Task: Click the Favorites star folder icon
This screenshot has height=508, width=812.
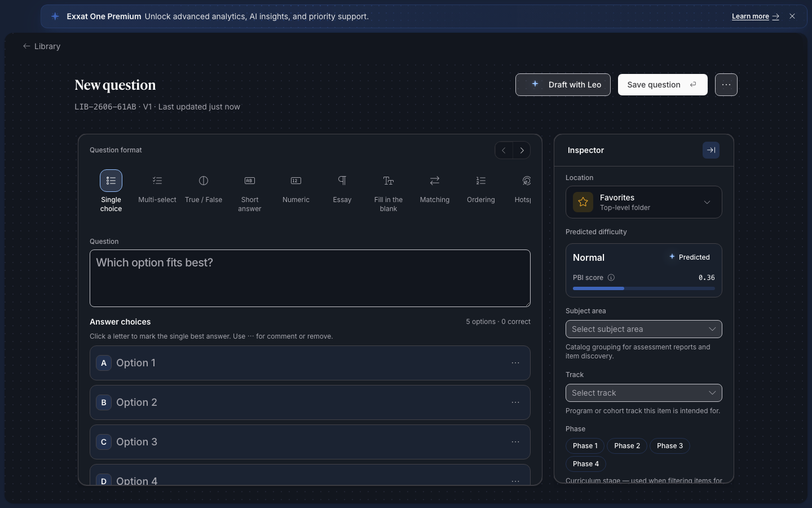Action: (583, 202)
